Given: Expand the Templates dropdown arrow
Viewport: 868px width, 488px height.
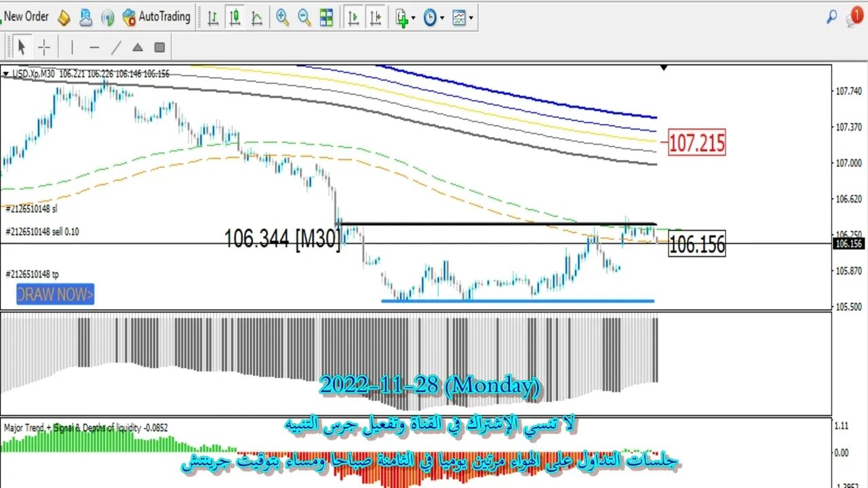Looking at the screenshot, I should [471, 18].
